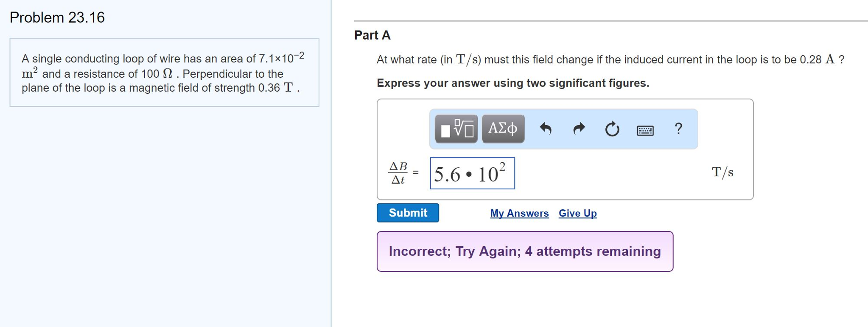Insert a Greek symbol using ΑΣφ

click(x=502, y=129)
